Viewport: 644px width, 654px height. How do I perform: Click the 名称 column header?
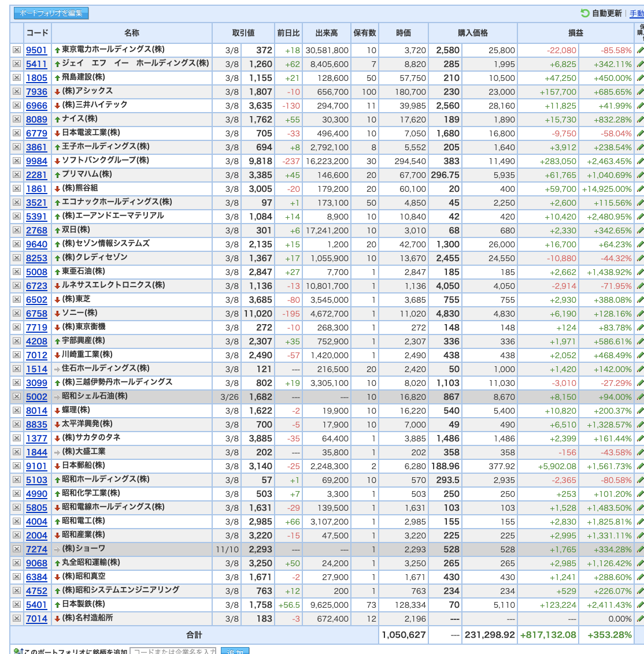point(131,33)
